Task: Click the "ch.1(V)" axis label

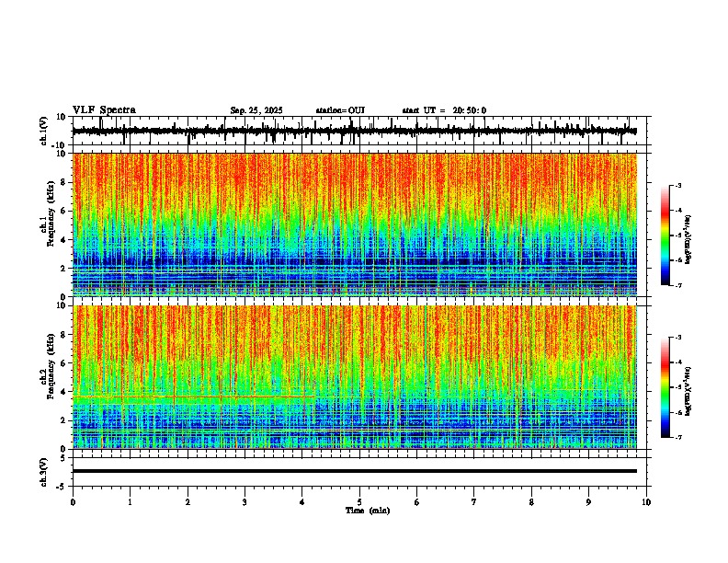Action: [x=44, y=131]
